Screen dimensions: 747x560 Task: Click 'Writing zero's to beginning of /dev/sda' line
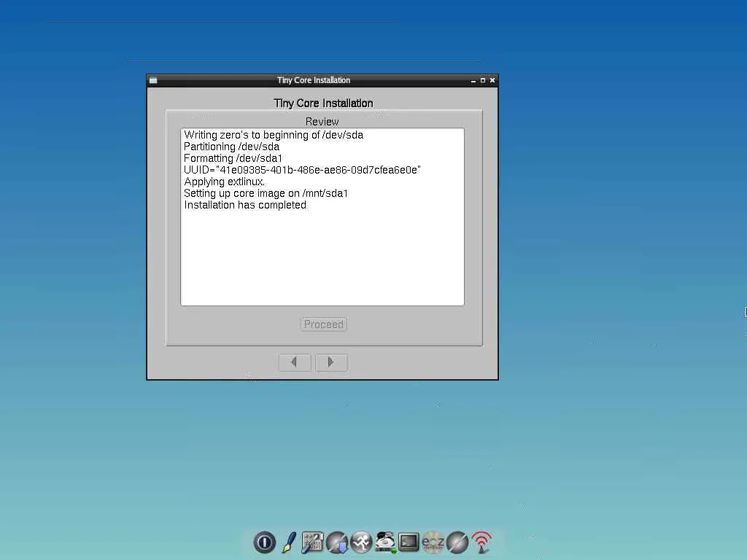pyautogui.click(x=274, y=135)
